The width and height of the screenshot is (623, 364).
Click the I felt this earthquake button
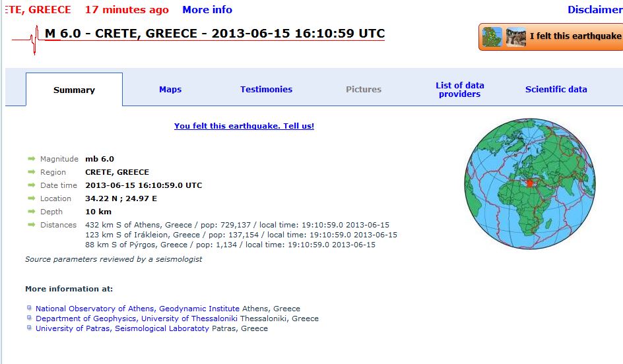pyautogui.click(x=550, y=37)
